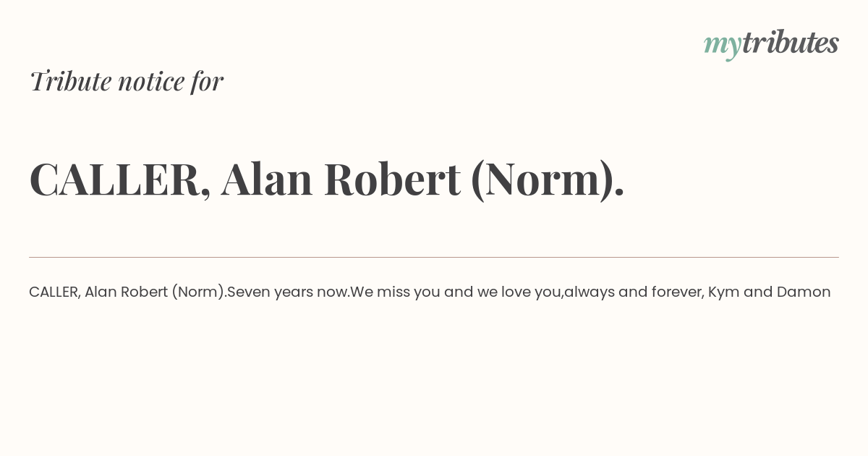Click the name "Damon" in notice

[804, 292]
